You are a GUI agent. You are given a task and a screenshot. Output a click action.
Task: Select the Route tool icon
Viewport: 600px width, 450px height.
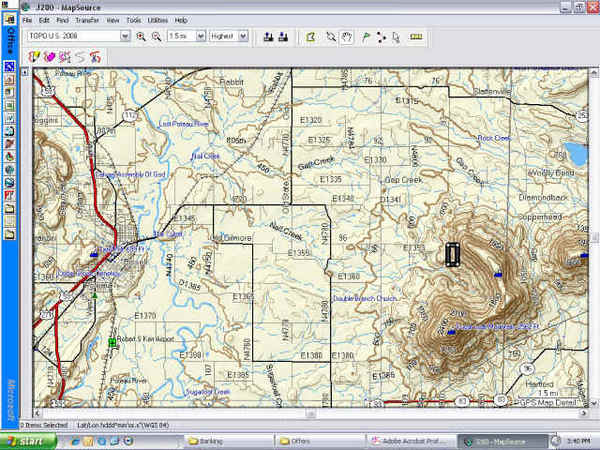381,37
